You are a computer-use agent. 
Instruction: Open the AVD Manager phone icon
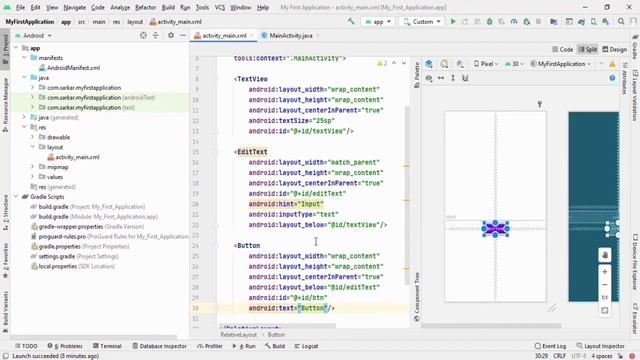[593, 22]
